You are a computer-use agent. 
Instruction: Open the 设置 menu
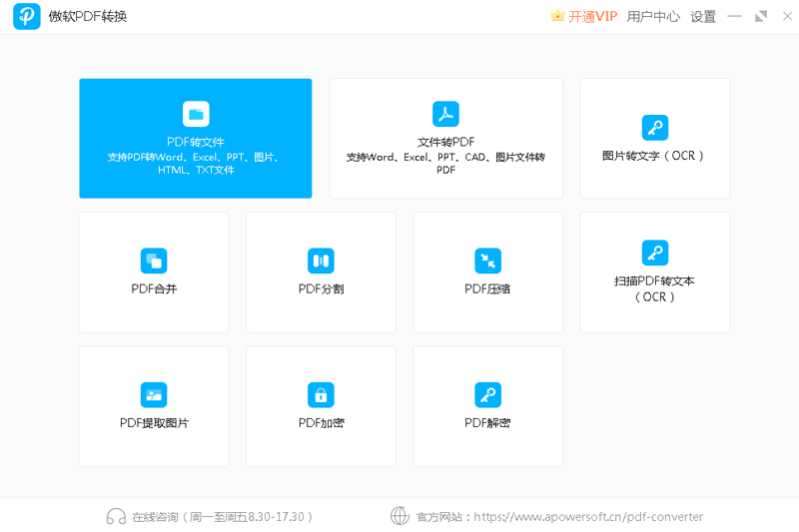pyautogui.click(x=703, y=17)
